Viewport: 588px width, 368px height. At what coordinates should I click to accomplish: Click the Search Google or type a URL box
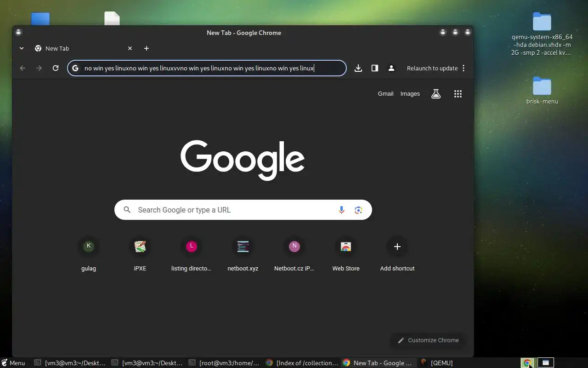(243, 210)
